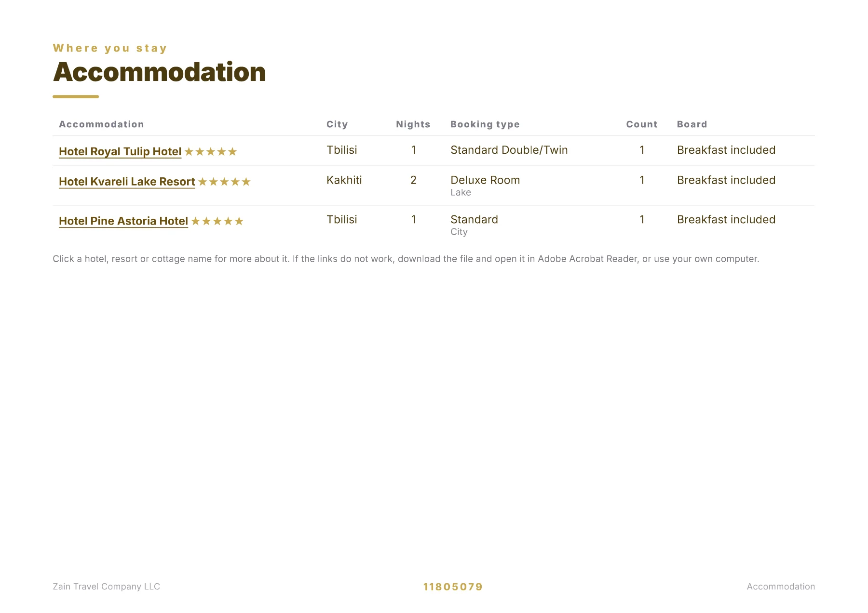The height and width of the screenshot is (613, 868).
Task: Select the "Accommodation" label in the page footer
Action: click(781, 586)
